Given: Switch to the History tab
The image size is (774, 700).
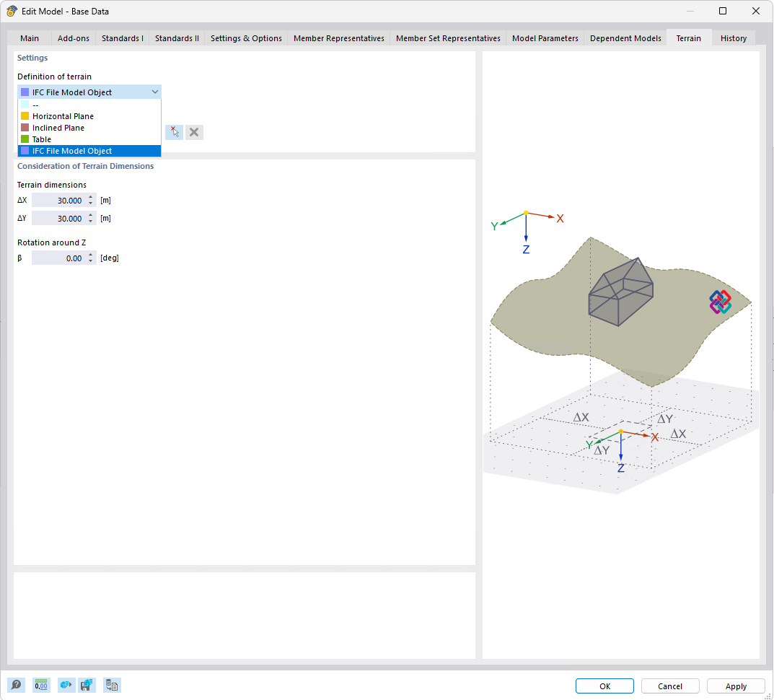Looking at the screenshot, I should pos(733,38).
